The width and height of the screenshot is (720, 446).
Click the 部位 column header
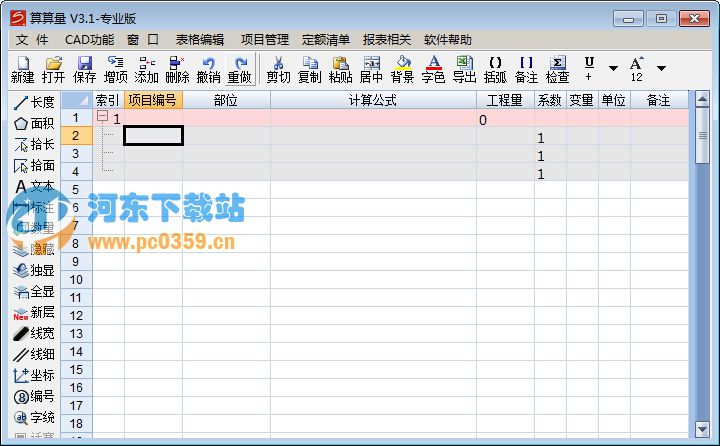[226, 100]
